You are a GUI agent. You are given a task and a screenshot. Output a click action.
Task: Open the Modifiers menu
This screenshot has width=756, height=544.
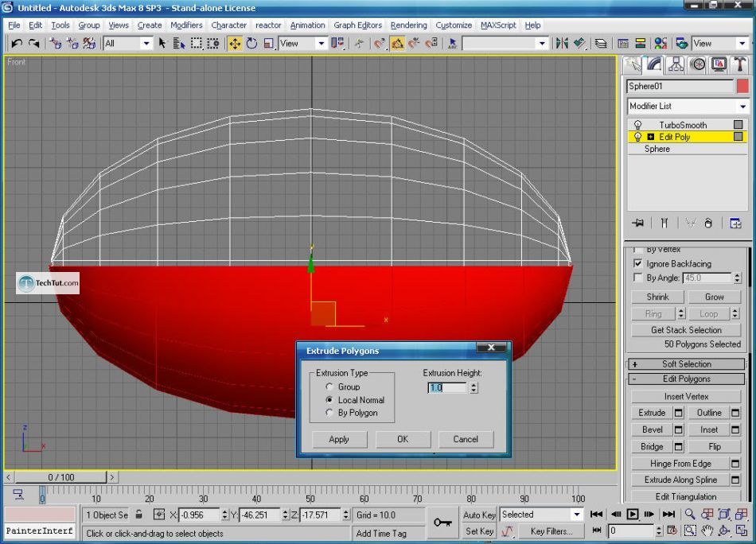[186, 25]
